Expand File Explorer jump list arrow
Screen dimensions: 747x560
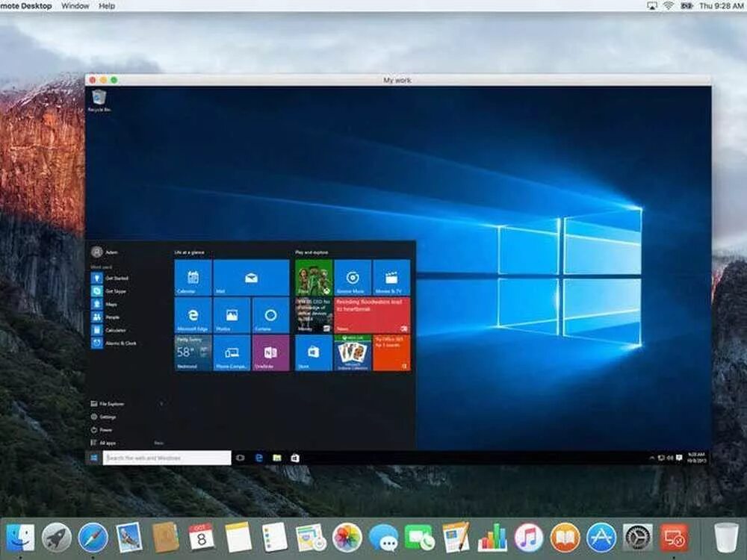161,404
